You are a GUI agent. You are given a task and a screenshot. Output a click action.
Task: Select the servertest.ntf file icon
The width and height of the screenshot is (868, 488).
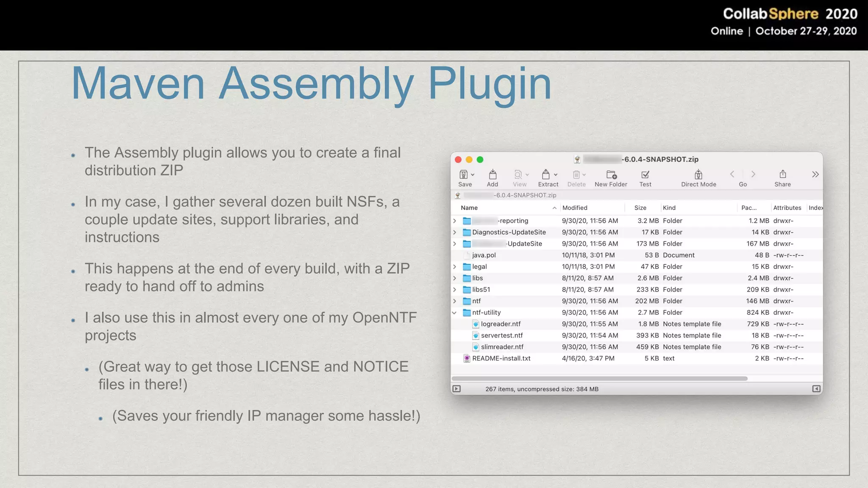[x=476, y=335]
